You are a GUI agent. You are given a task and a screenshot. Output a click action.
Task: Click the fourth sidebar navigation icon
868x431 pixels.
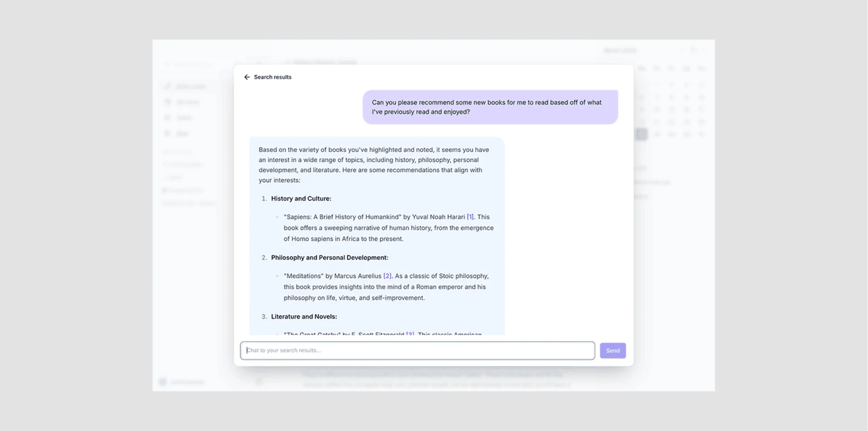tap(167, 133)
